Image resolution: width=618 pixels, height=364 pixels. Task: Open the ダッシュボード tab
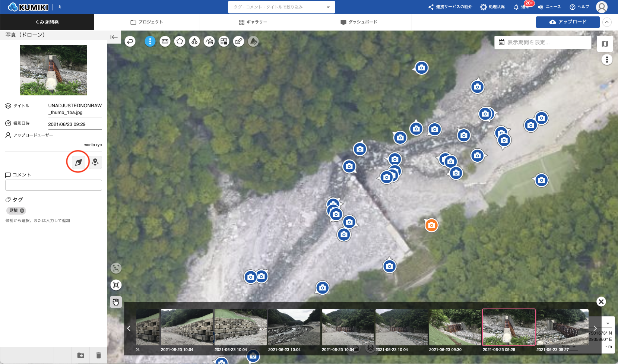point(359,22)
